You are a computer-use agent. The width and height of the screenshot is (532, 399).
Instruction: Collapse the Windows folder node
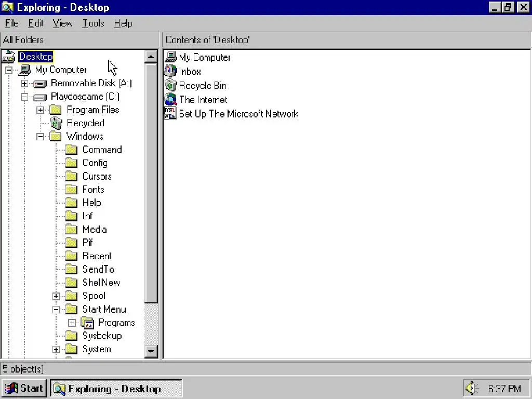[41, 137]
